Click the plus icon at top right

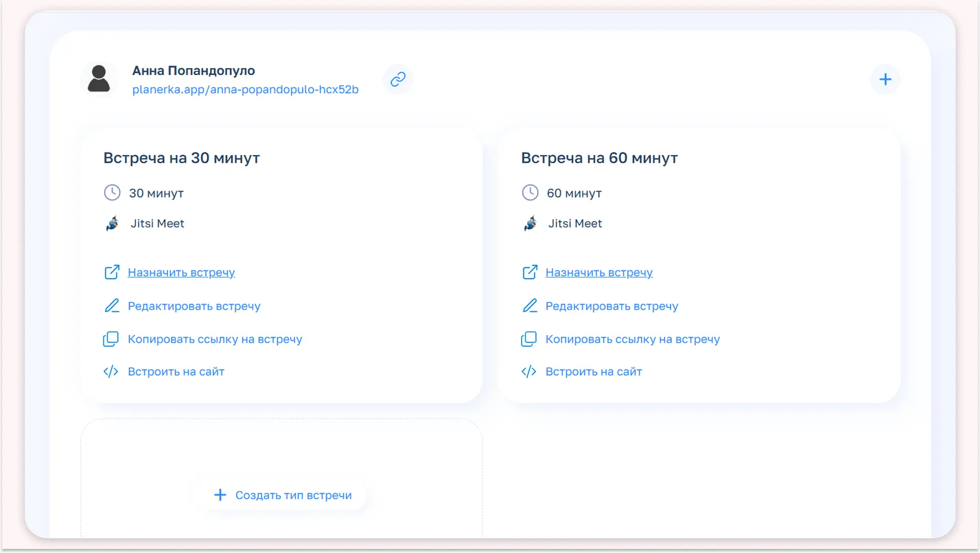click(885, 79)
